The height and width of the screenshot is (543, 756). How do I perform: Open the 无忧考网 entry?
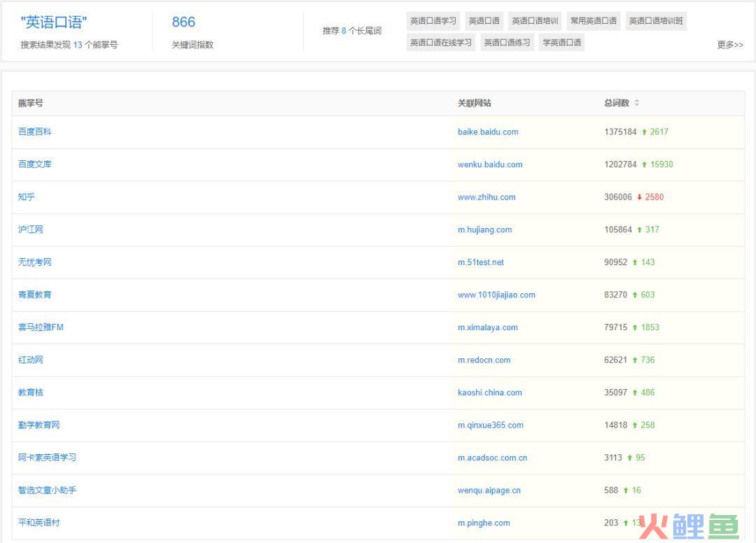point(35,262)
